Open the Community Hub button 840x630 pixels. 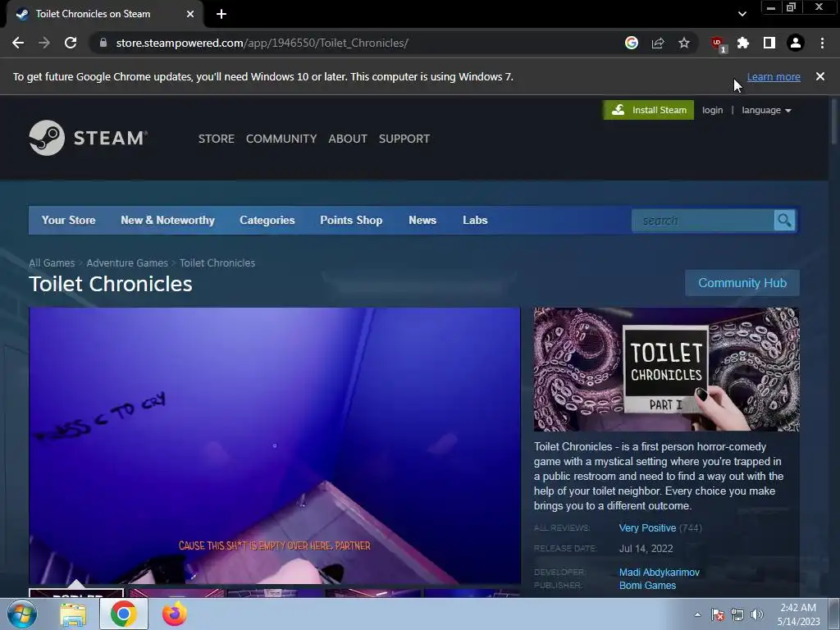coord(742,283)
